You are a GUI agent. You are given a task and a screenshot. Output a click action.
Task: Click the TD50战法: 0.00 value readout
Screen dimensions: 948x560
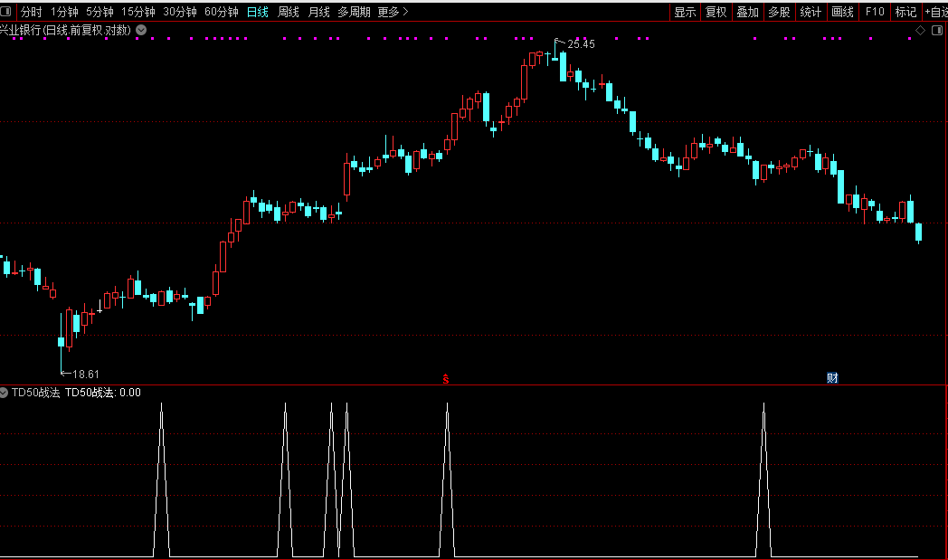tap(103, 393)
